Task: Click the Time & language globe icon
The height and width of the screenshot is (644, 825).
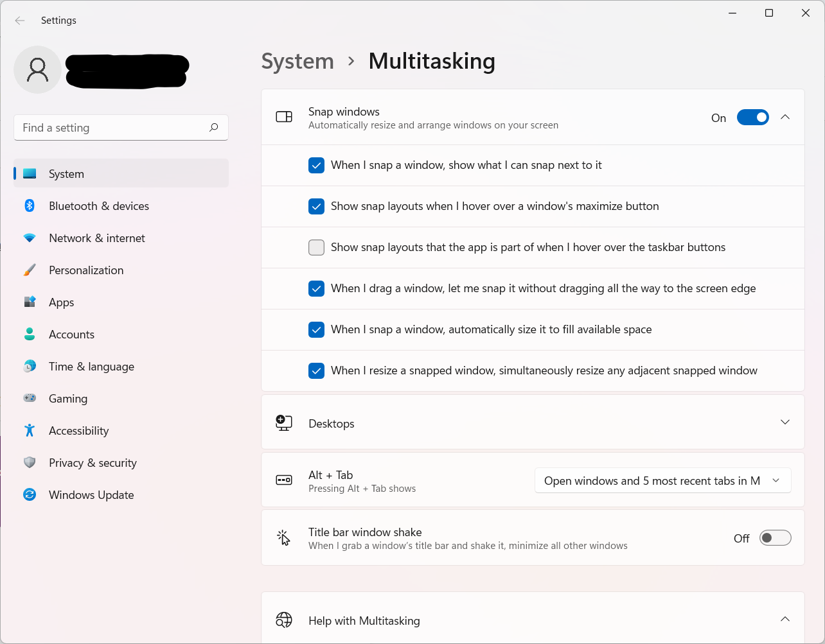Action: 30,366
